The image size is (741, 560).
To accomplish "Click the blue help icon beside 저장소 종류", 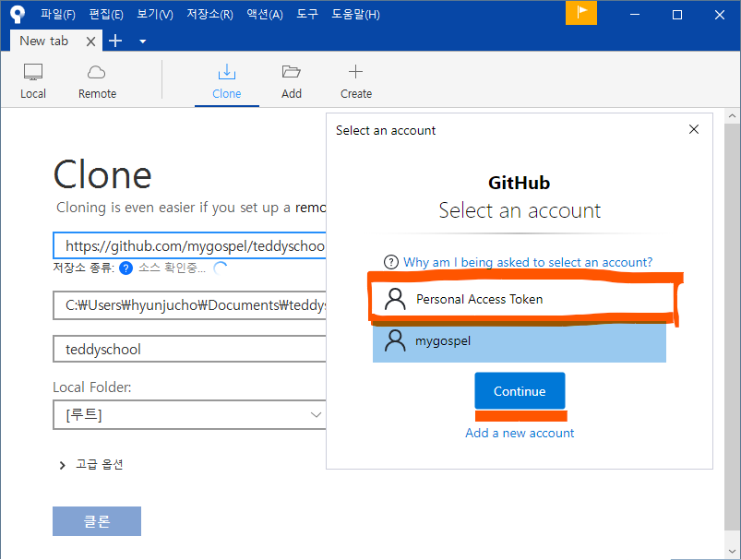I will 125,268.
